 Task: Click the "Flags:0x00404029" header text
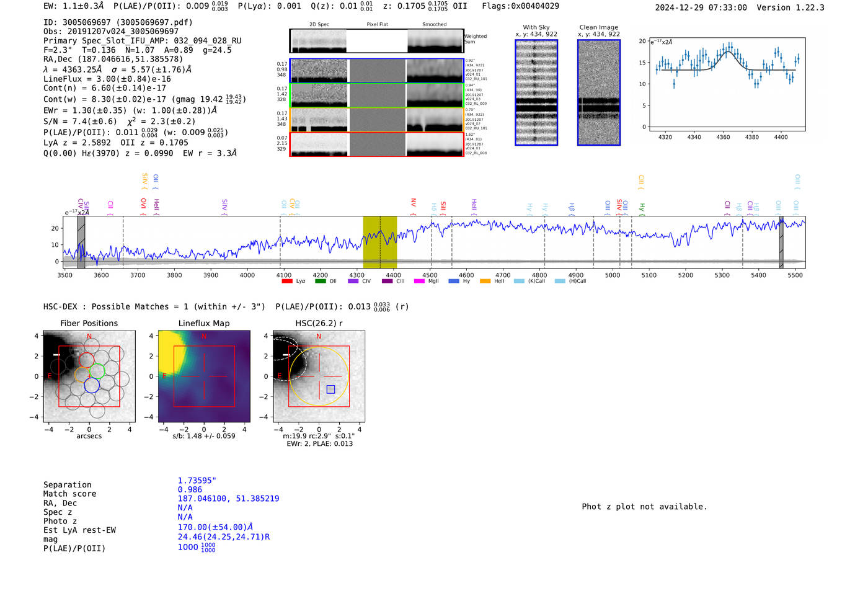click(520, 6)
